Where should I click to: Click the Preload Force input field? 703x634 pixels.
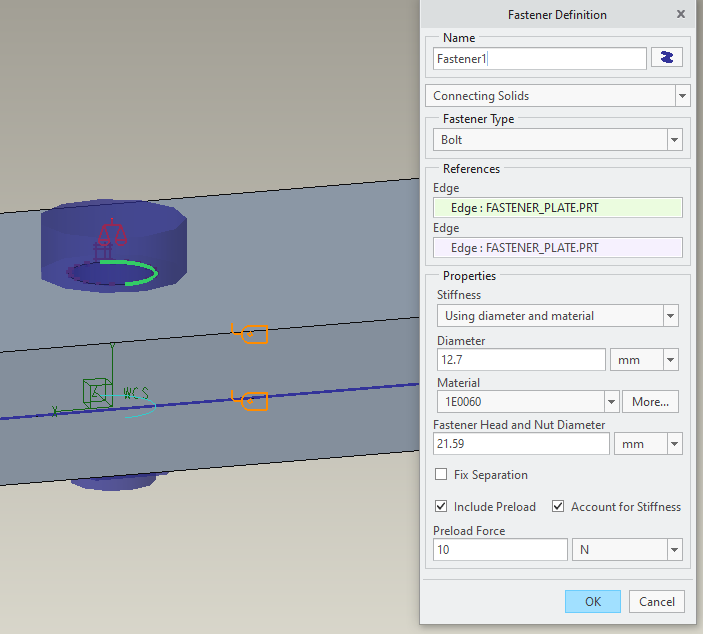click(x=500, y=550)
